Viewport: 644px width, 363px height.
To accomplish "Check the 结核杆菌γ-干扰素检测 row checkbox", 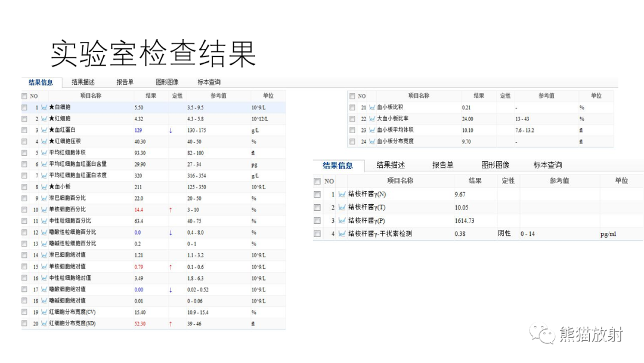I will 317,234.
